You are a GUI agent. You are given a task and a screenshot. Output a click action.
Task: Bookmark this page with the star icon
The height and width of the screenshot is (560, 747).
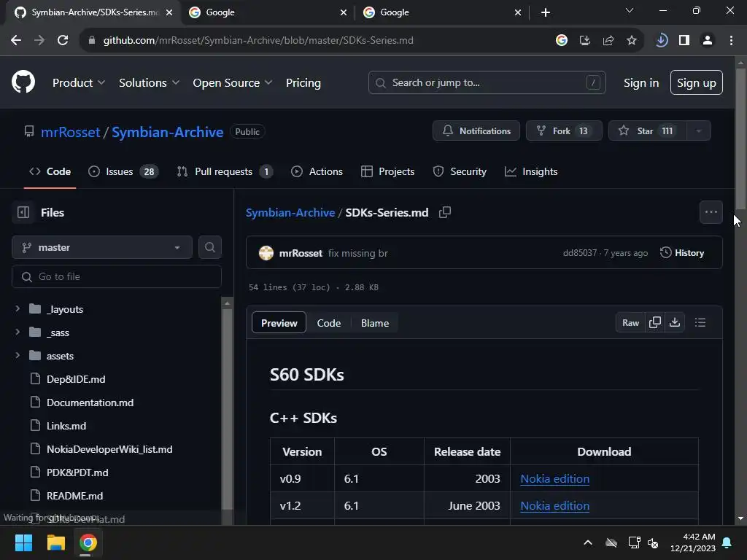tap(632, 41)
